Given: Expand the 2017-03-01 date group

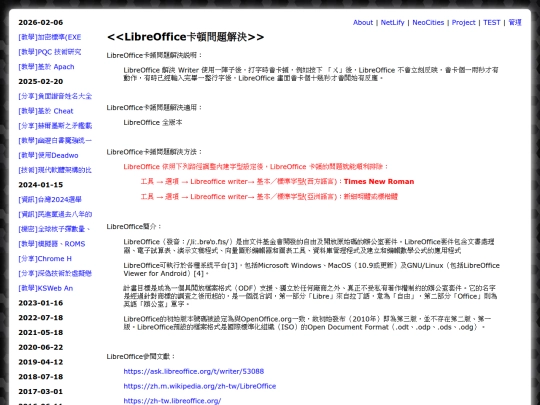Looking at the screenshot, I should pyautogui.click(x=41, y=392).
